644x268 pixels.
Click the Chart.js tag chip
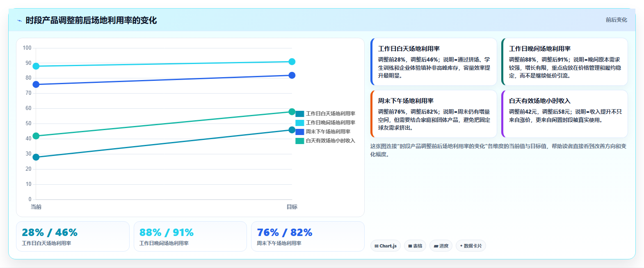point(386,246)
